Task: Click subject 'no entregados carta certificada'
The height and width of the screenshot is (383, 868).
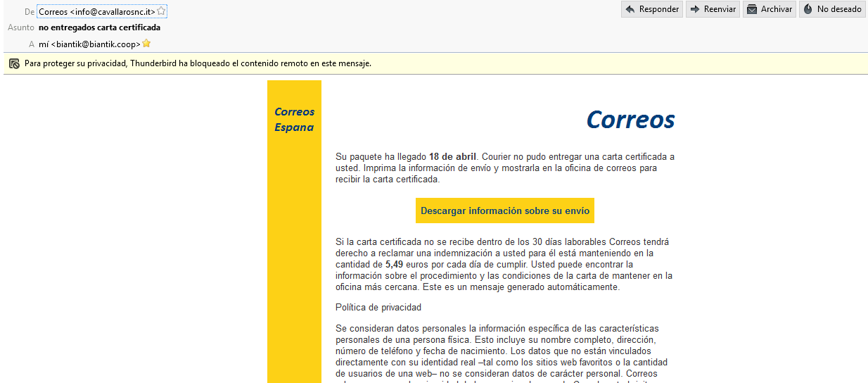Action: pyautogui.click(x=99, y=27)
